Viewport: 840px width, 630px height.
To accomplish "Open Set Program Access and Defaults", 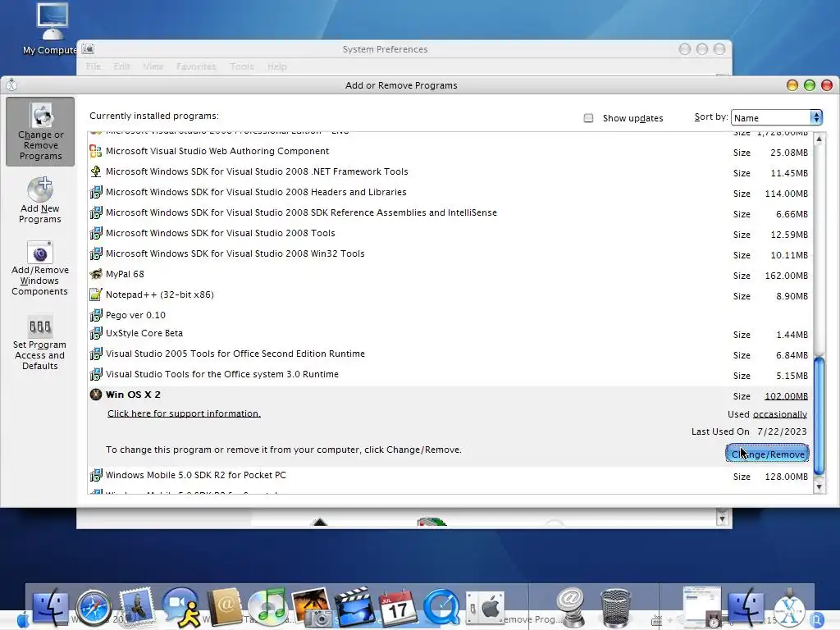I will pyautogui.click(x=40, y=343).
